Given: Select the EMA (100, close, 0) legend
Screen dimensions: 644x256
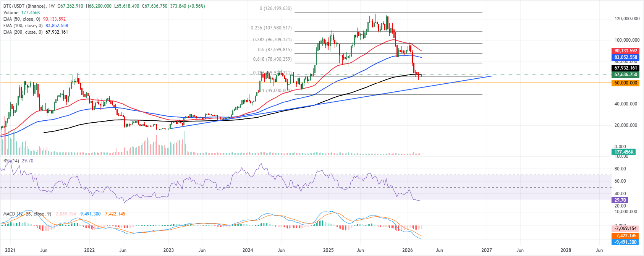Looking at the screenshot, I should coord(23,26).
